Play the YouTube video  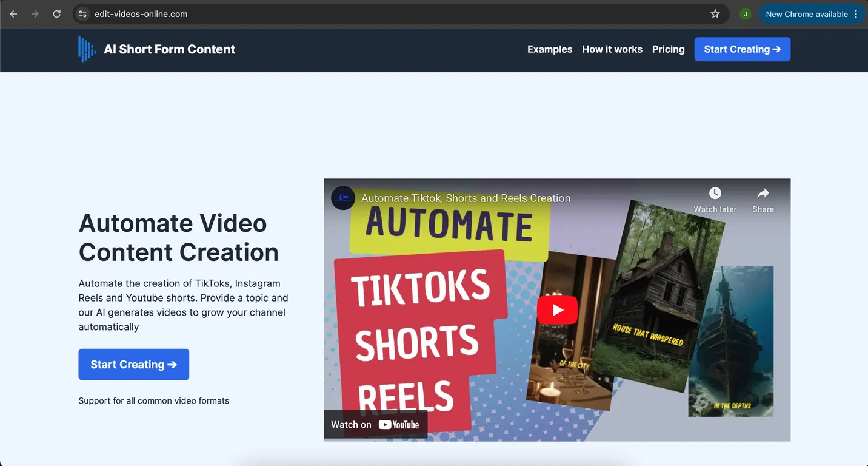coord(557,310)
